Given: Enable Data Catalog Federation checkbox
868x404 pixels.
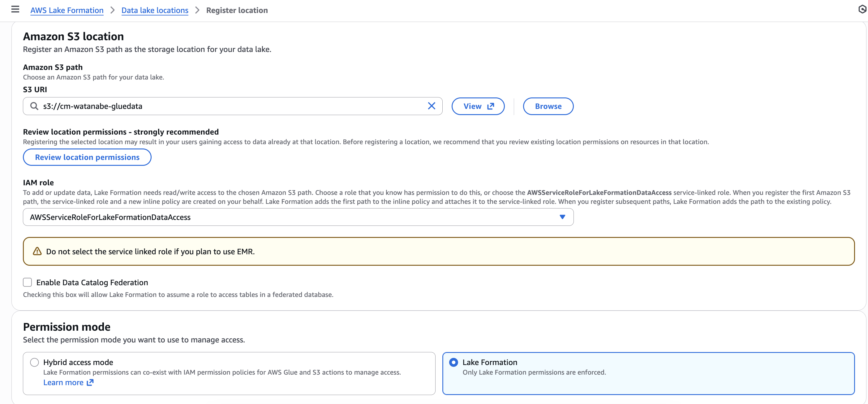Looking at the screenshot, I should tap(27, 282).
